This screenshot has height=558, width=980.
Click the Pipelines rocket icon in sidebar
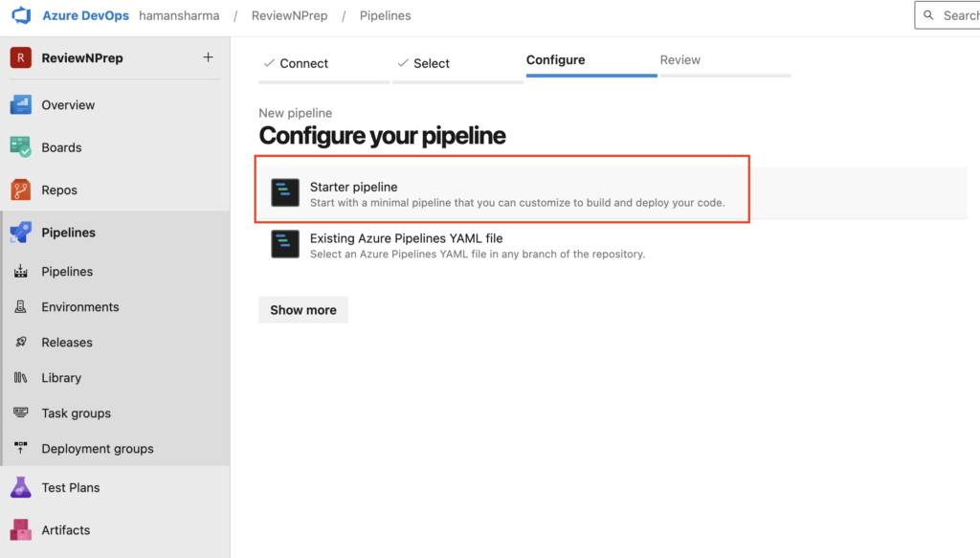tap(21, 233)
